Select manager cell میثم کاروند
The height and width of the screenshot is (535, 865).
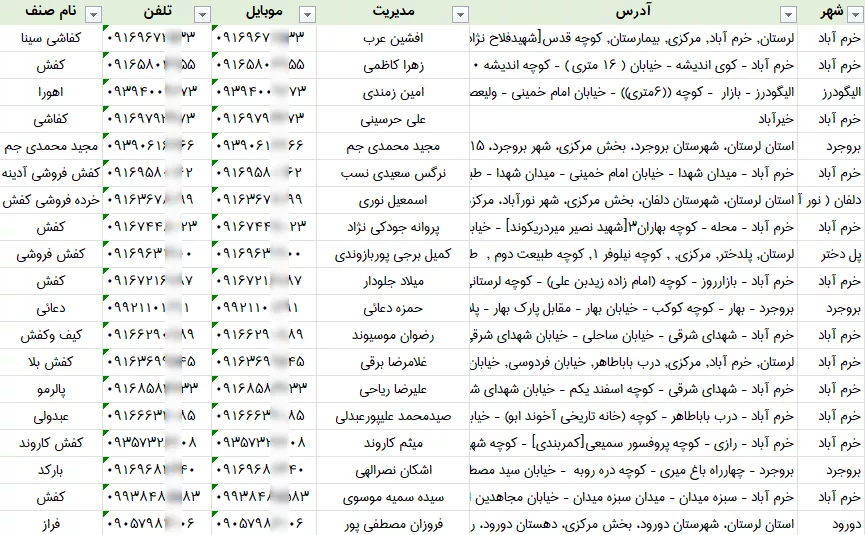(393, 443)
